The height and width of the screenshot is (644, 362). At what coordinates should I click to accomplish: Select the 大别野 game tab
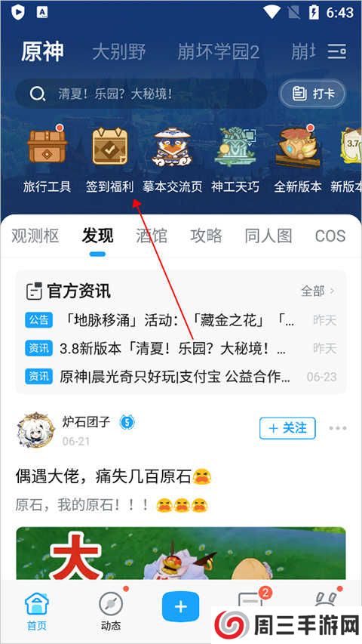[119, 52]
